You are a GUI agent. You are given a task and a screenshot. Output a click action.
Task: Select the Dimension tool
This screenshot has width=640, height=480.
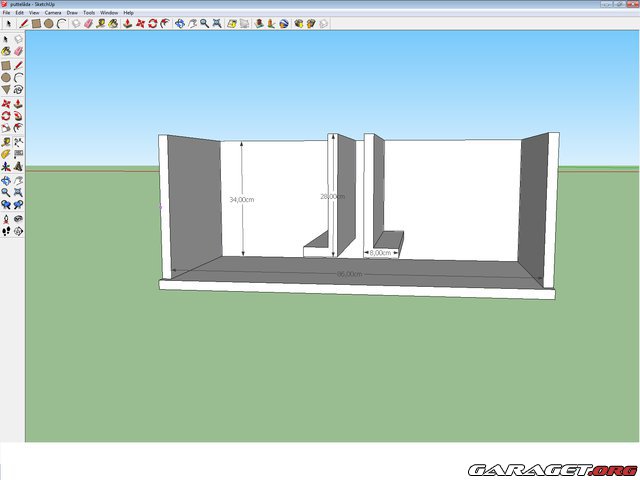point(19,141)
